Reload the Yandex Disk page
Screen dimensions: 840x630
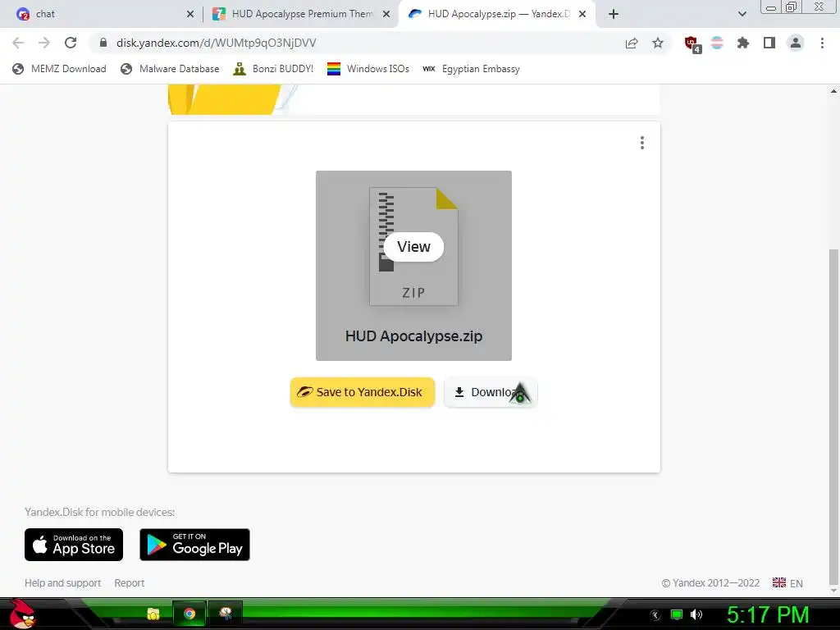[71, 43]
